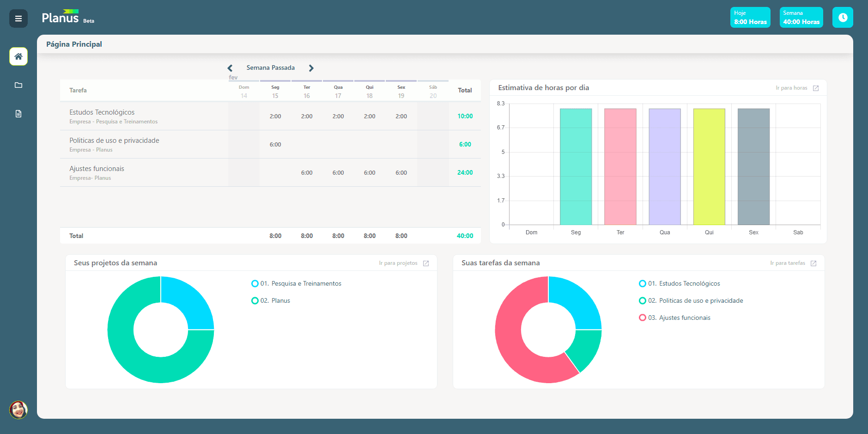Toggle the Planus legend item
Viewport: 868px width, 434px height.
(x=271, y=301)
